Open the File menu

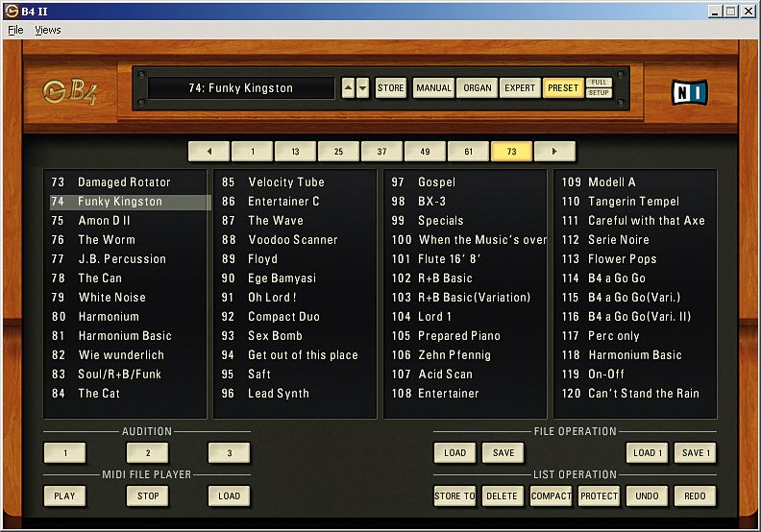[x=15, y=30]
